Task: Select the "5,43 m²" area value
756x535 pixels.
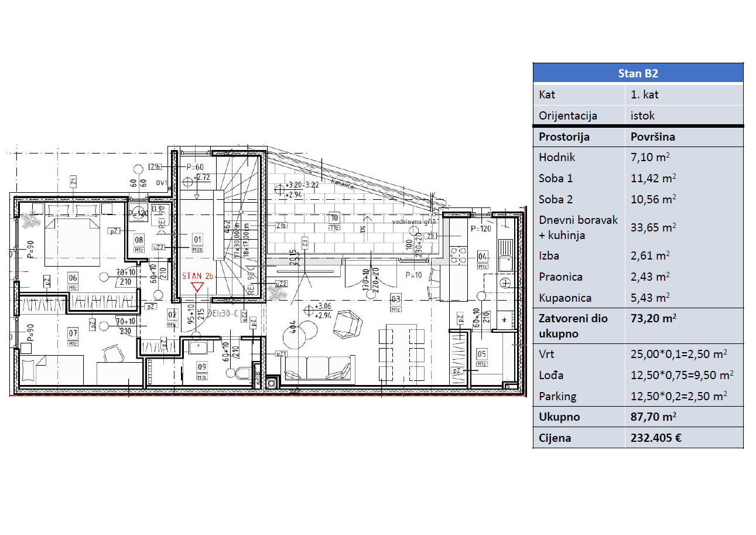Action: tap(651, 298)
